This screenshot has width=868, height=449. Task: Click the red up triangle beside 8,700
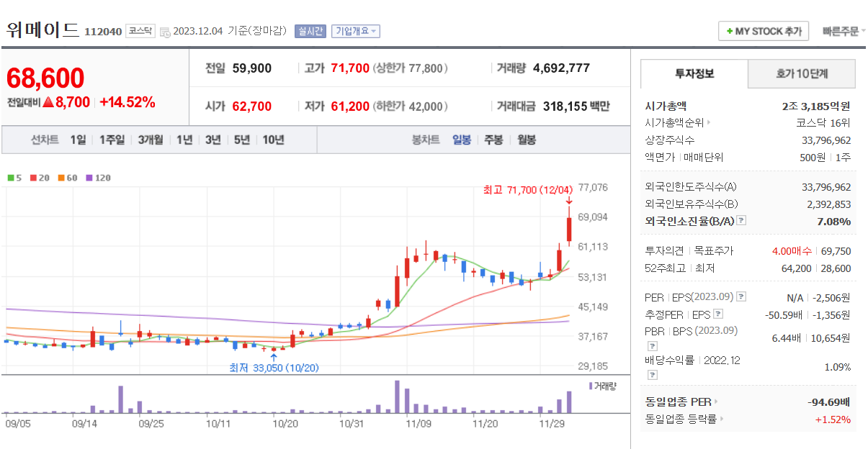[x=48, y=102]
